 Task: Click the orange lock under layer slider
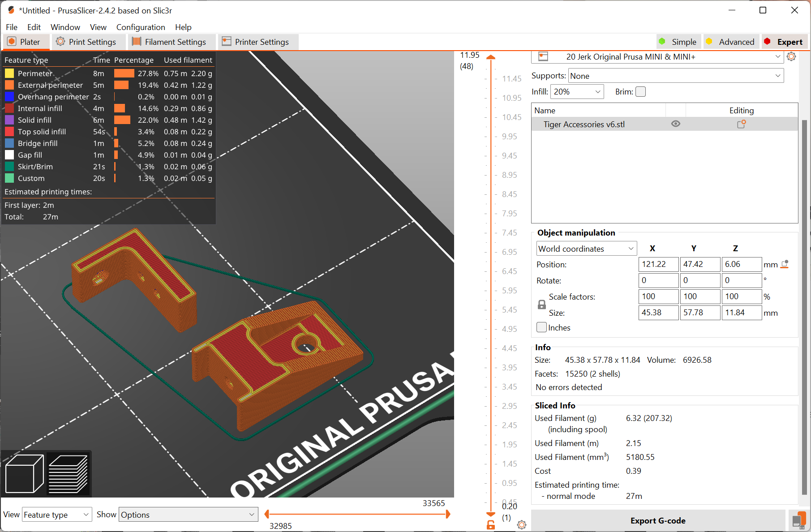click(491, 525)
